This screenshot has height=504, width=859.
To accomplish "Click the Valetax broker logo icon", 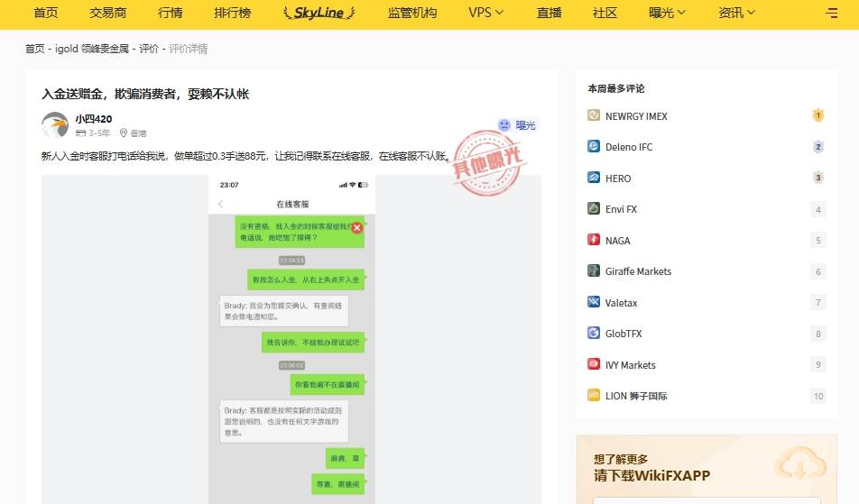I will [x=594, y=302].
